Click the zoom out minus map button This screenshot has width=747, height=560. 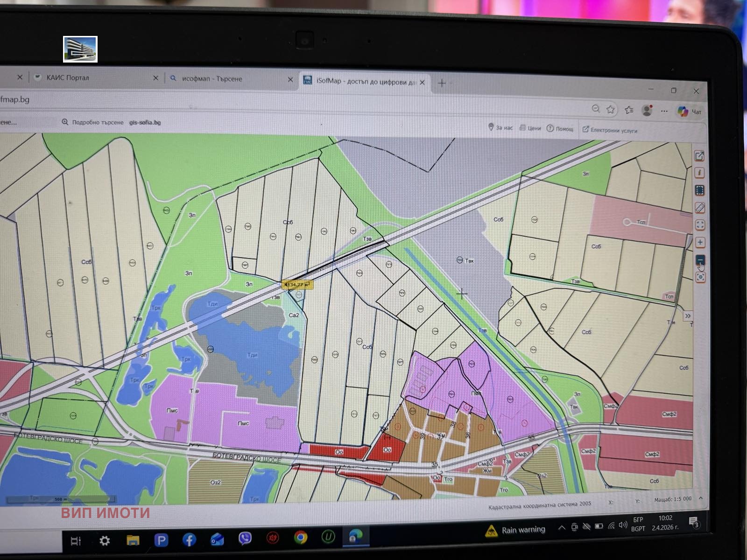click(x=700, y=259)
